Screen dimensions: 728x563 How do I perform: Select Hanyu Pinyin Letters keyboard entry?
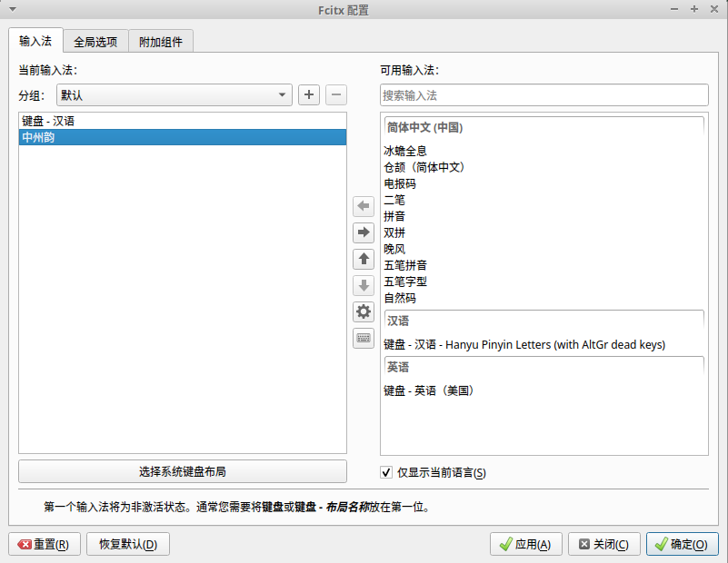544,344
